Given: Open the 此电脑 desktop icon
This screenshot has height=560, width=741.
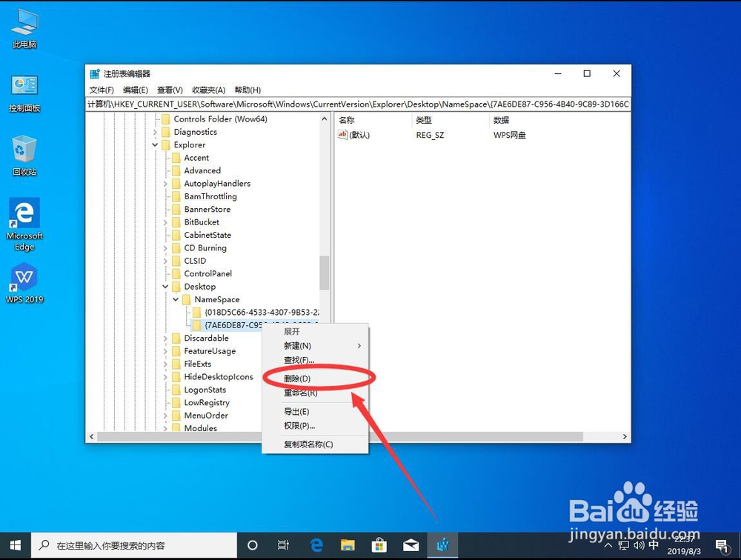Looking at the screenshot, I should point(24,28).
